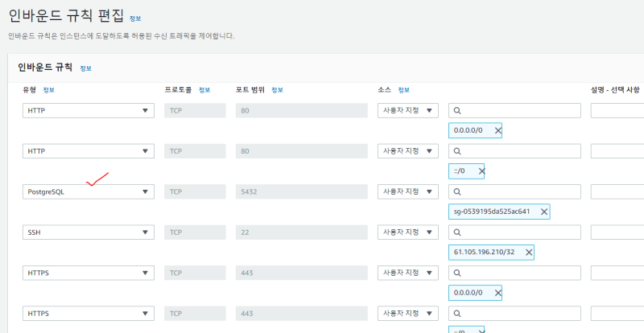Expand the source dropdown for the SSH rule
Screen dimensions: 644x333
pos(408,232)
